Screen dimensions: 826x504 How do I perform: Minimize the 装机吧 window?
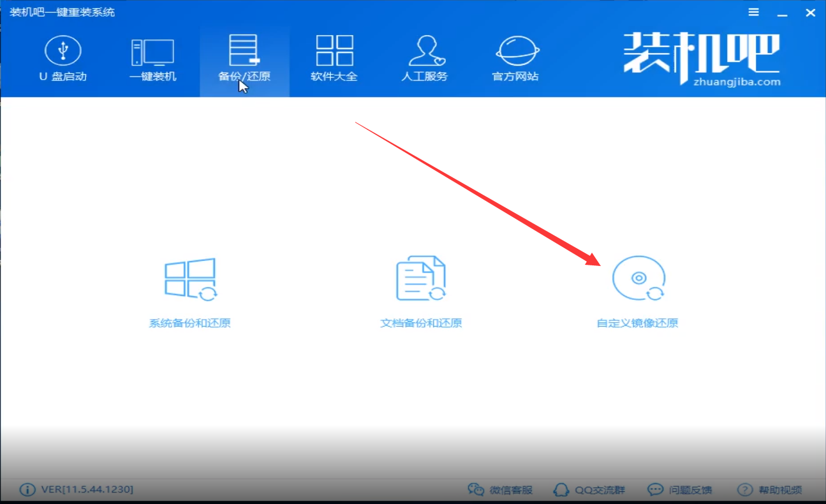783,12
